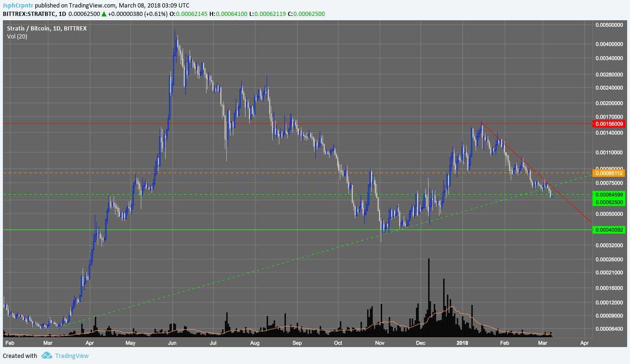Click the TradingView logo icon at bottom

coord(46,356)
